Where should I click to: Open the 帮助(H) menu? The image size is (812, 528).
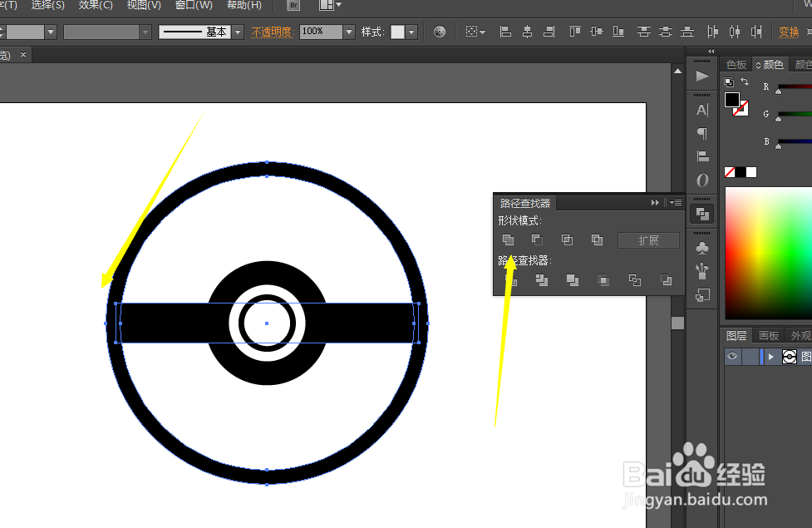coord(244,5)
